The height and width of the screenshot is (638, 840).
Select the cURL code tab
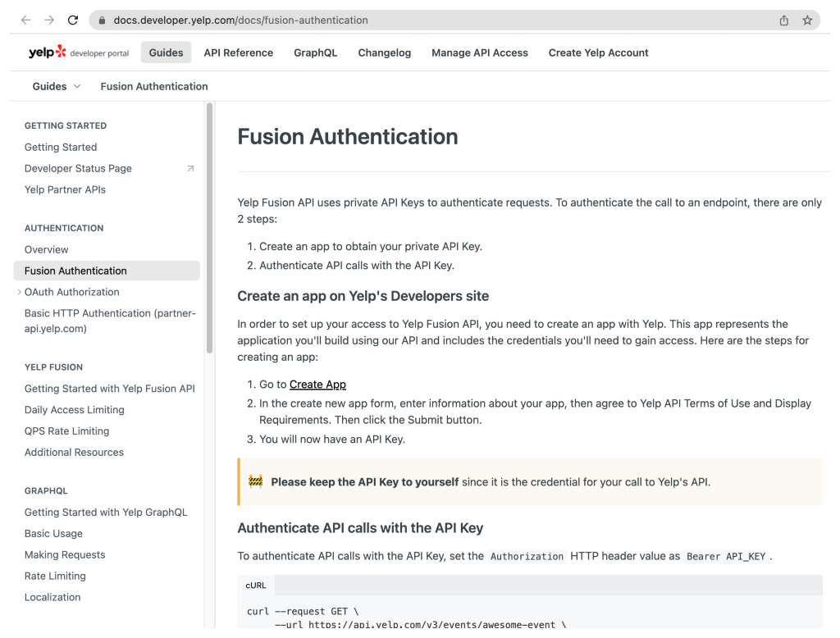[x=256, y=586]
